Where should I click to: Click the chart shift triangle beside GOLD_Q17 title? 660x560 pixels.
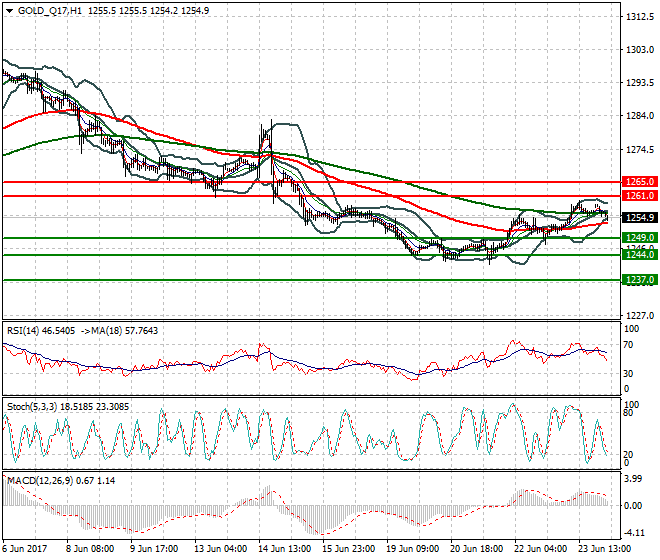coord(7,10)
